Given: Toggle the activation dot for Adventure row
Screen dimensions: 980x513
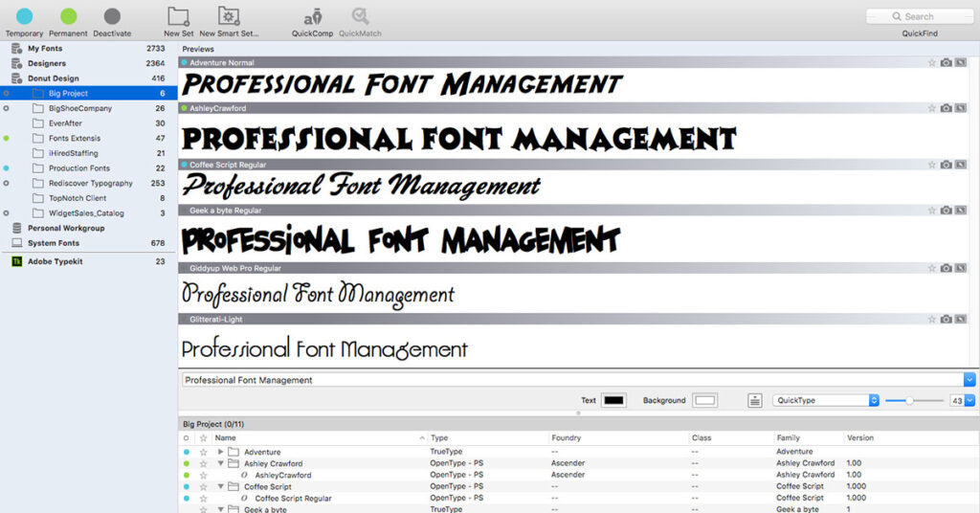Looking at the screenshot, I should coord(187,452).
